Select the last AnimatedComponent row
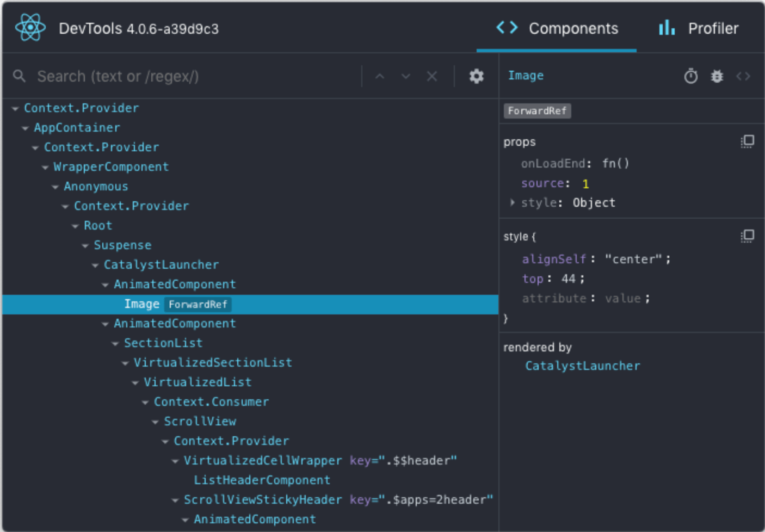The width and height of the screenshot is (765, 532). [255, 519]
